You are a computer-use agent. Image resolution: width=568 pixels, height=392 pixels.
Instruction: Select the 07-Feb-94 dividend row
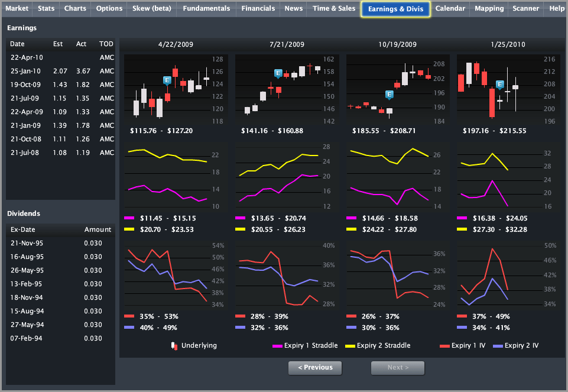[60, 338]
